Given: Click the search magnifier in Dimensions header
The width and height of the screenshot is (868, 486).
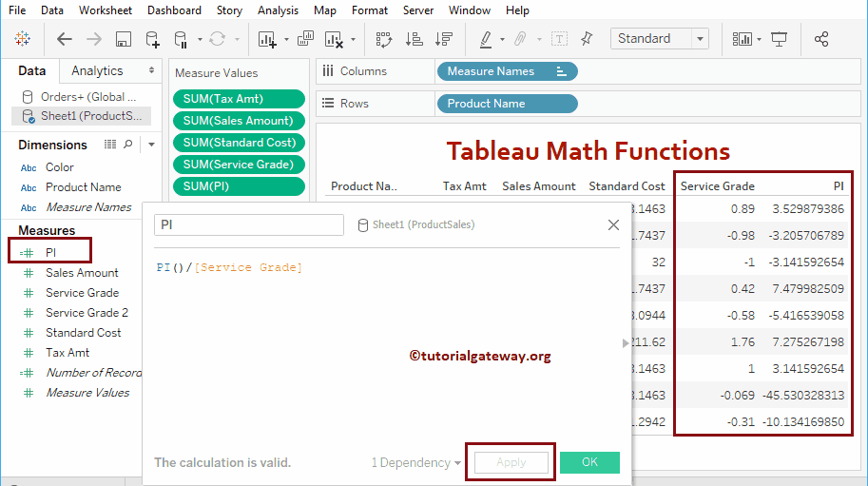Looking at the screenshot, I should coord(128,145).
